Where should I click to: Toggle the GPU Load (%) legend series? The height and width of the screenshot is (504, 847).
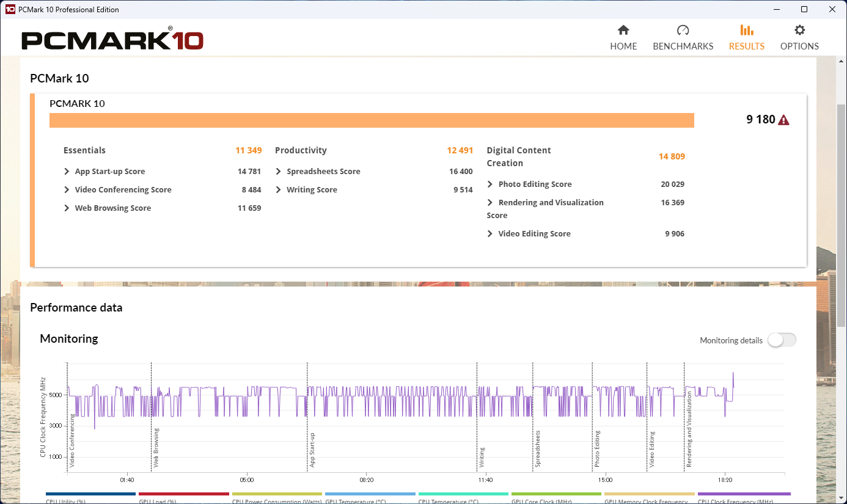[183, 497]
